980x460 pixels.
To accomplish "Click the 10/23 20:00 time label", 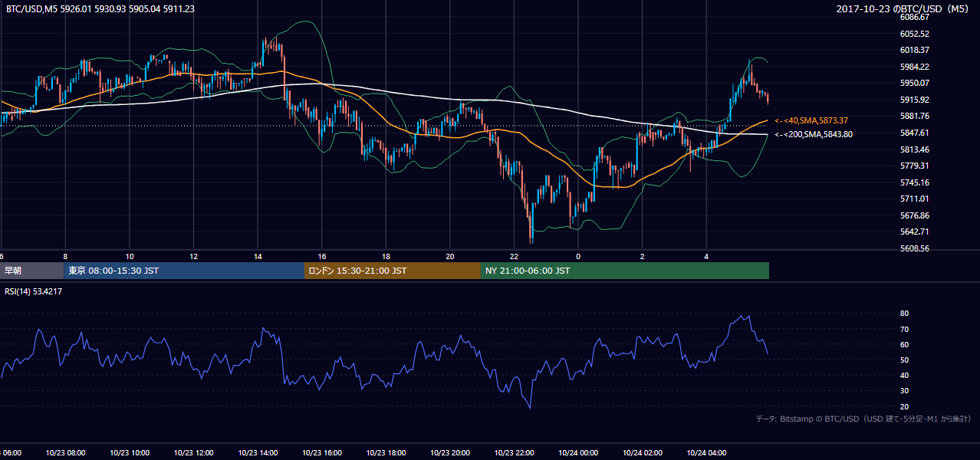I will (x=450, y=452).
